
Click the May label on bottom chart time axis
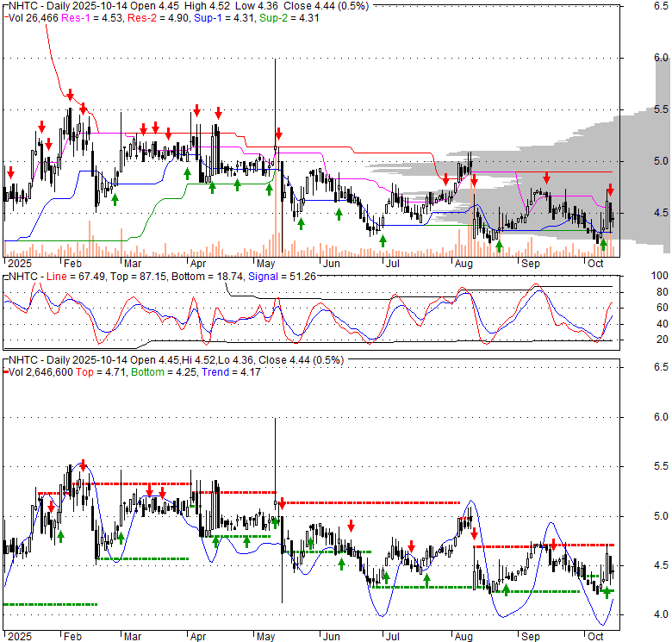[x=265, y=637]
